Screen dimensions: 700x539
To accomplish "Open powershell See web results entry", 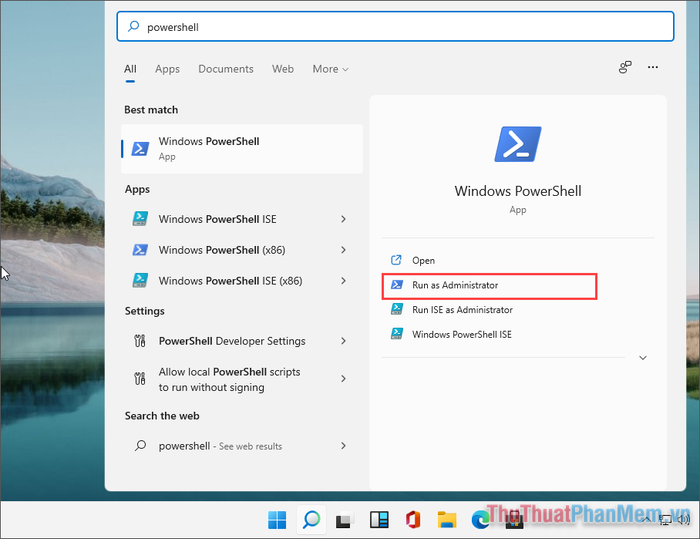I will click(242, 446).
